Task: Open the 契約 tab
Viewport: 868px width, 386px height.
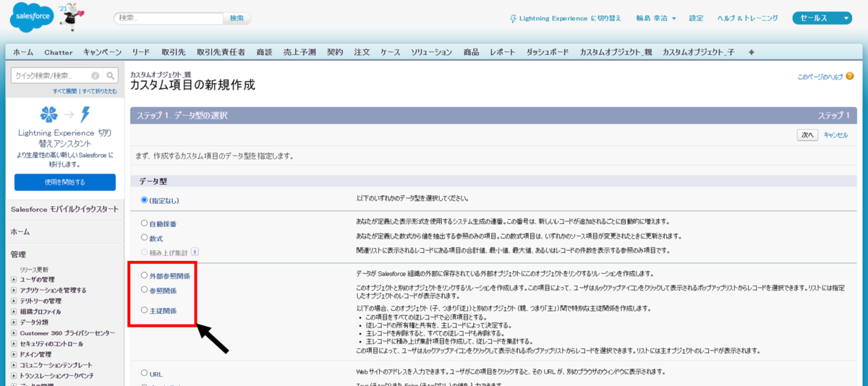Action: coord(335,52)
